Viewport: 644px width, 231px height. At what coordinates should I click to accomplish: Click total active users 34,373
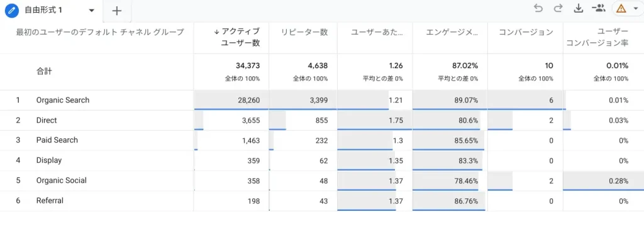pyautogui.click(x=248, y=65)
